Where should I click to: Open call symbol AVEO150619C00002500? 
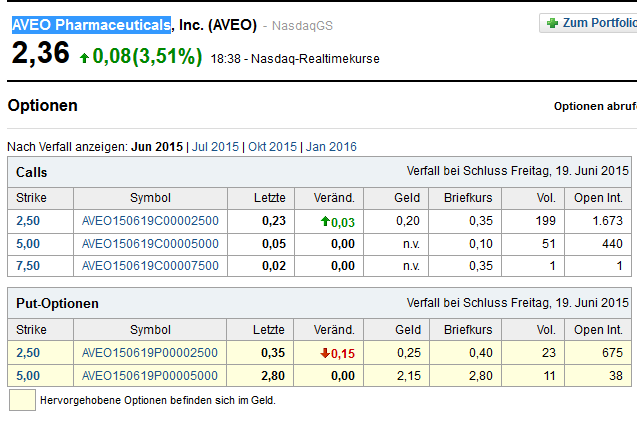[x=149, y=222]
